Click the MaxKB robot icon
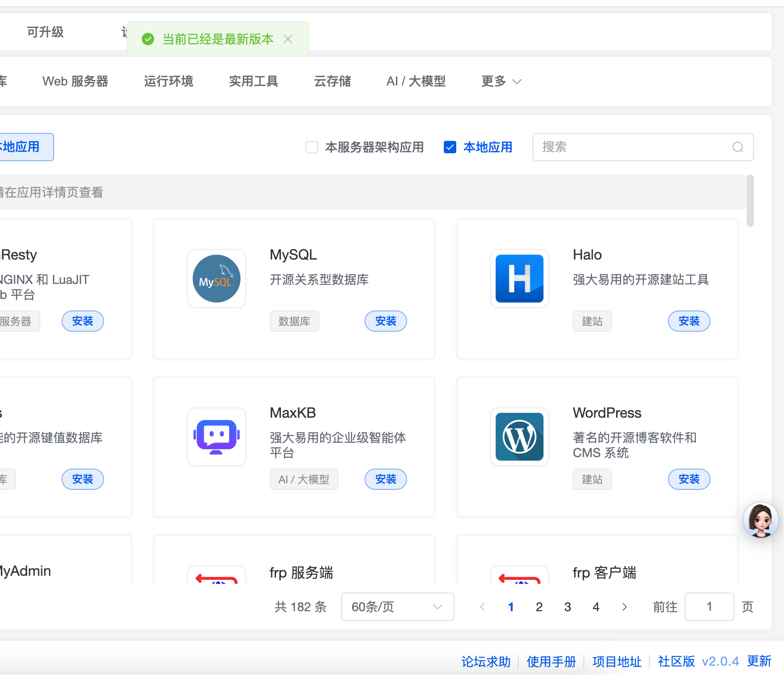 [x=217, y=437]
